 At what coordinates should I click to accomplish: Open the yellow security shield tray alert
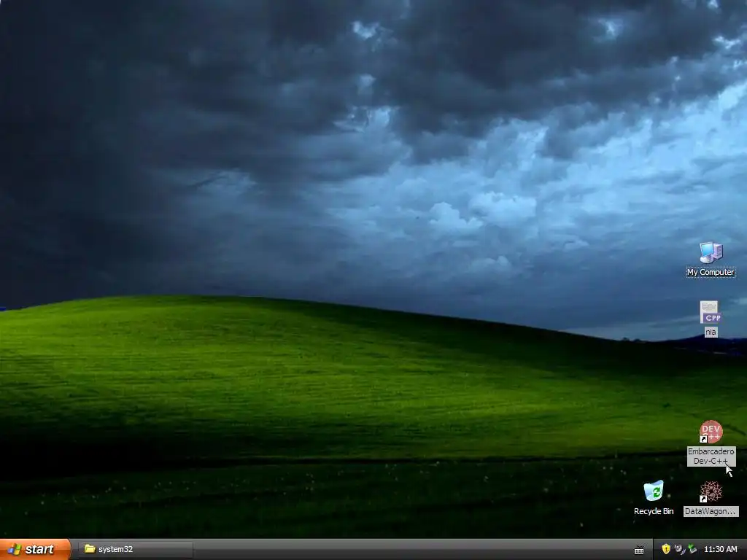pyautogui.click(x=666, y=549)
